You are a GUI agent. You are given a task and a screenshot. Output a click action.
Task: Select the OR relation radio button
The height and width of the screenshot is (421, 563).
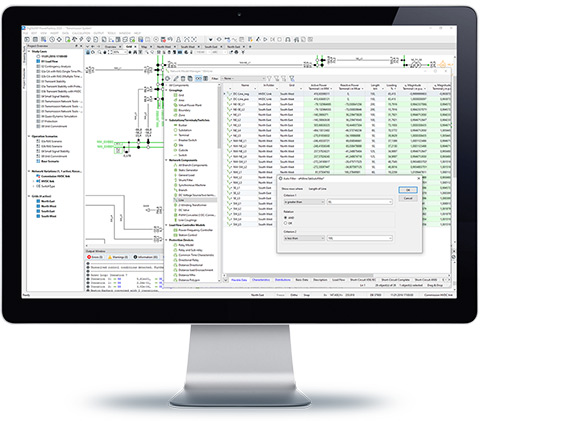tap(286, 223)
